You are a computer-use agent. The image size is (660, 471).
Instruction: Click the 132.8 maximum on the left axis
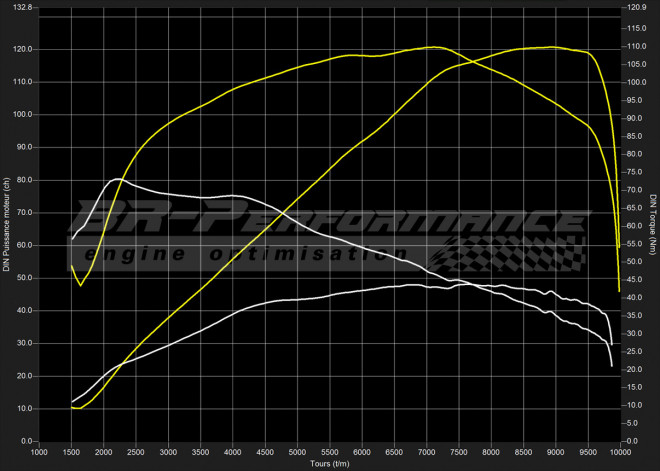click(22, 7)
